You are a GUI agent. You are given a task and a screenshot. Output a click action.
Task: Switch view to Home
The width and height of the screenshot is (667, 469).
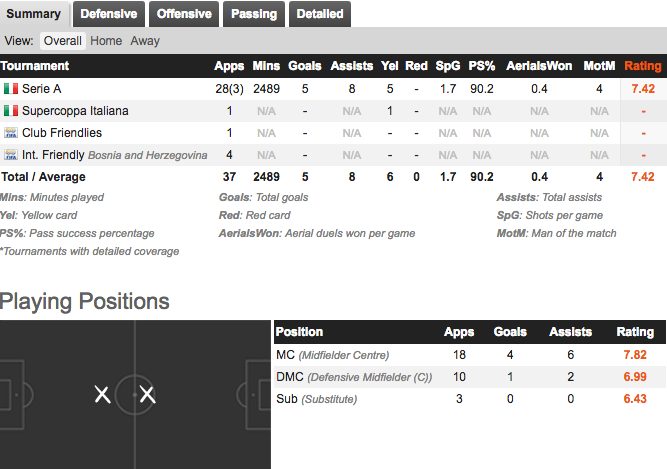106,41
